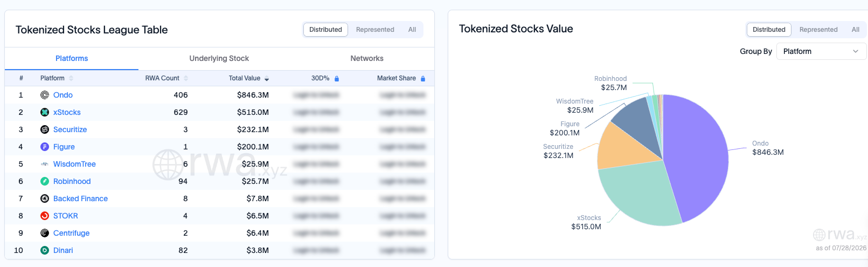868x267 pixels.
Task: Open the Dinari platform link
Action: coord(63,250)
